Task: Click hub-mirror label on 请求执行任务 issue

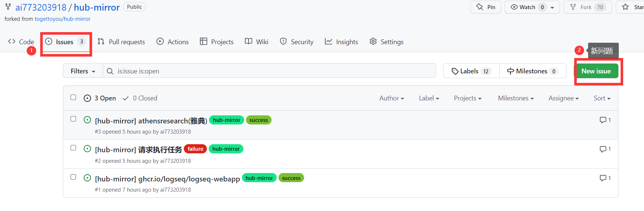Action: (226, 149)
